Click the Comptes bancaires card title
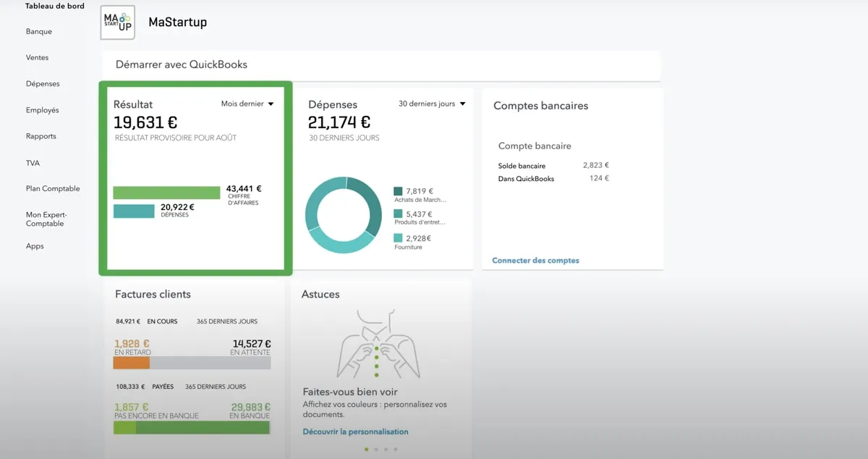868x459 pixels. pyautogui.click(x=540, y=106)
